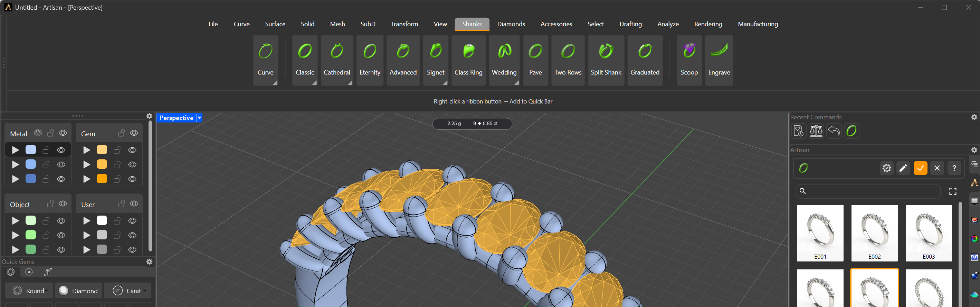Open the Carat unit dropdown
This screenshot has width=980, height=307.
(x=128, y=291)
